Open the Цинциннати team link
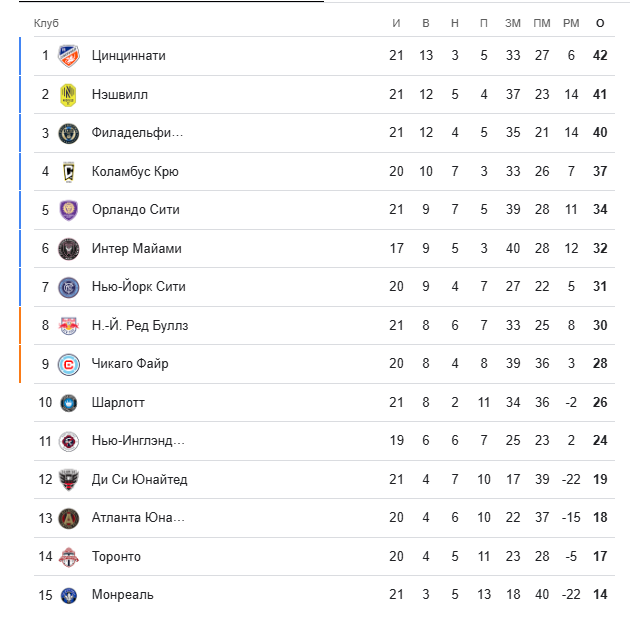Screen dimensions: 639x621 128,55
